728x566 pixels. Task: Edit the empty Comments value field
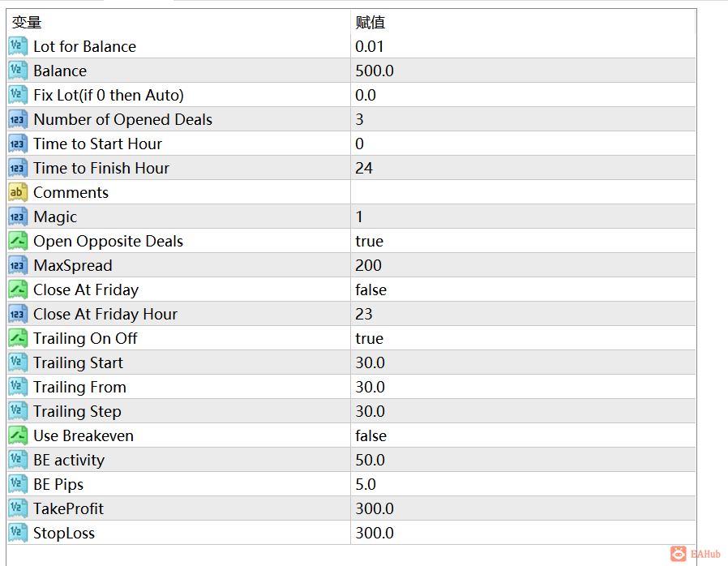click(x=523, y=192)
